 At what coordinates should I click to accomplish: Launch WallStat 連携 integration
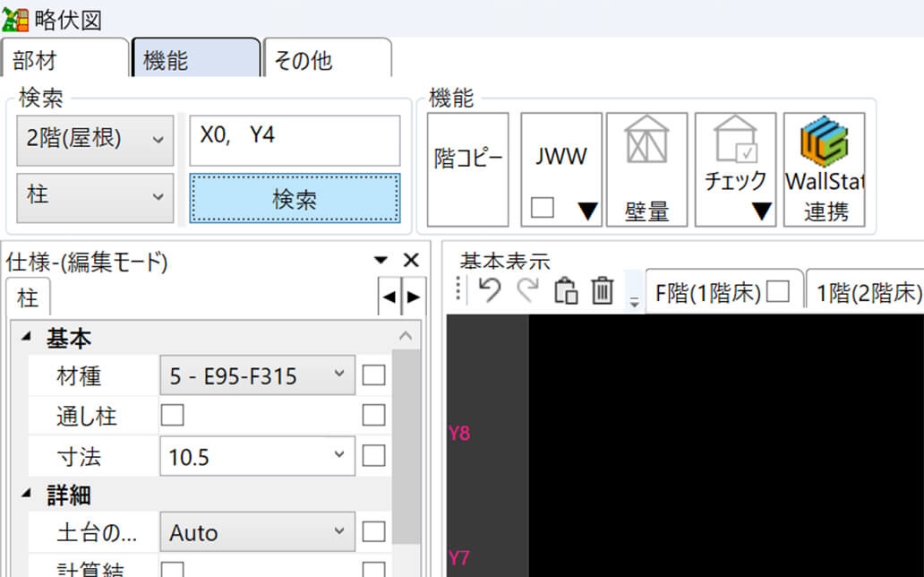point(824,169)
